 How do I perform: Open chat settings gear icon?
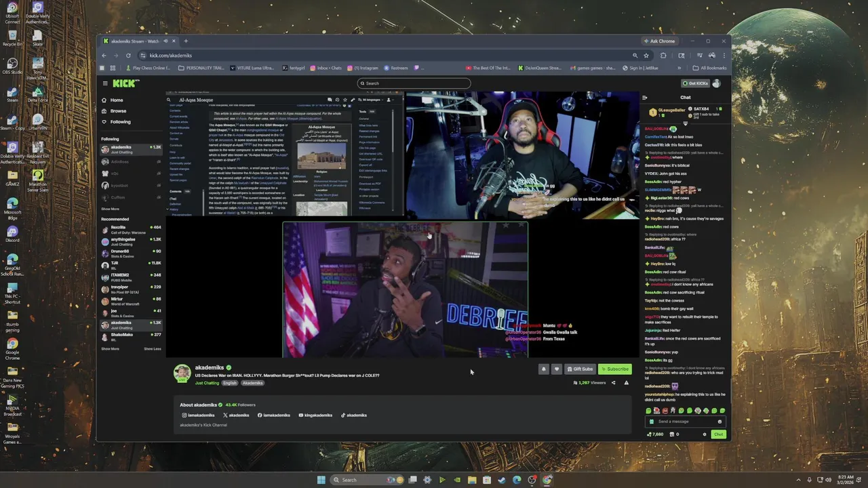(704, 434)
